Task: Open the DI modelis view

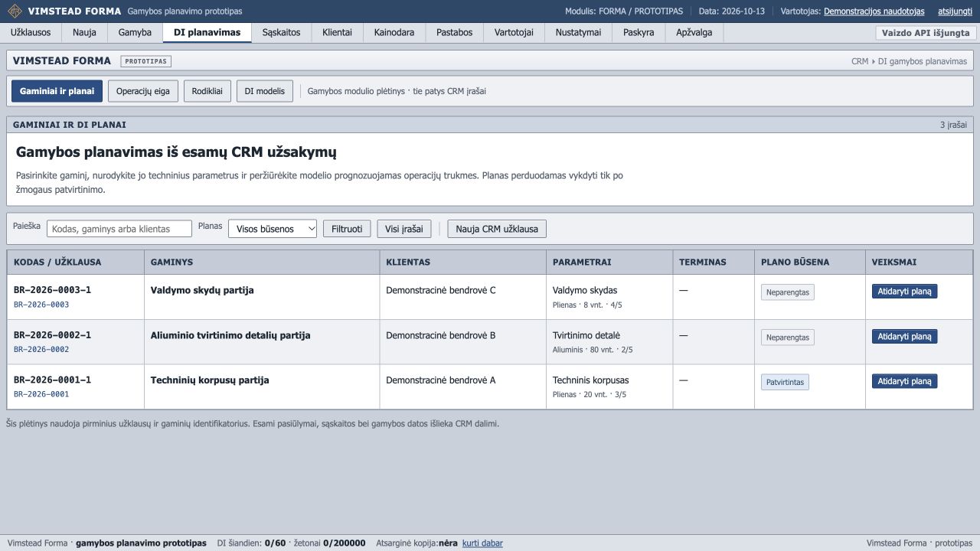Action: (x=264, y=91)
